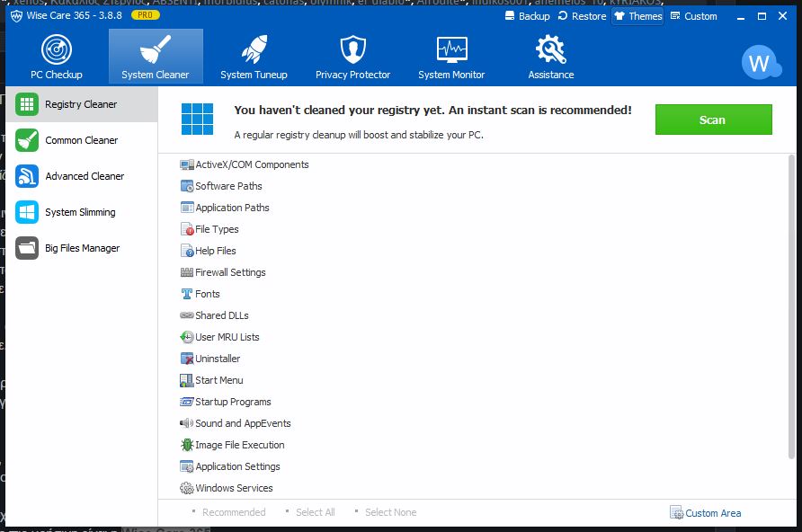
Task: Open the PC Checkup radar icon
Action: (x=57, y=49)
